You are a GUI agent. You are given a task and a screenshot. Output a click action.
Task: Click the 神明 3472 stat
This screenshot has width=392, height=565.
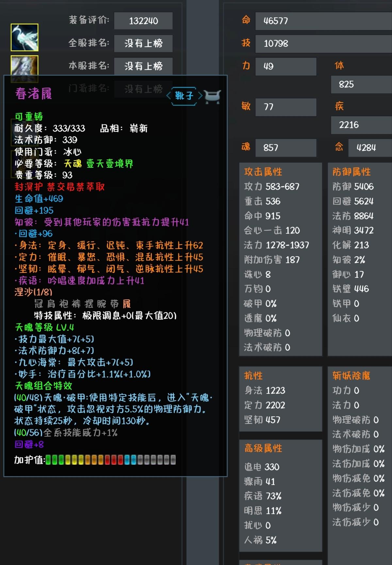point(353,230)
